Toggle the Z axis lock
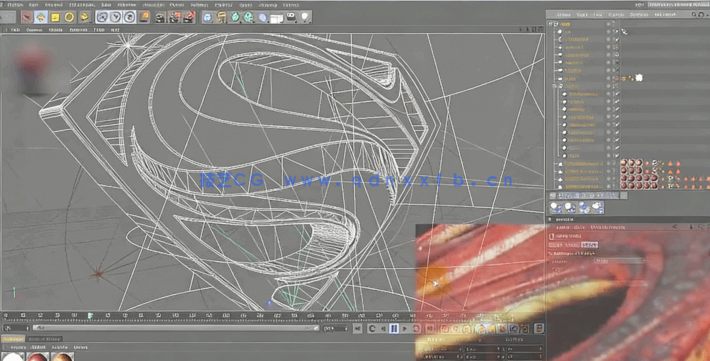The image size is (710, 361). pos(130,17)
